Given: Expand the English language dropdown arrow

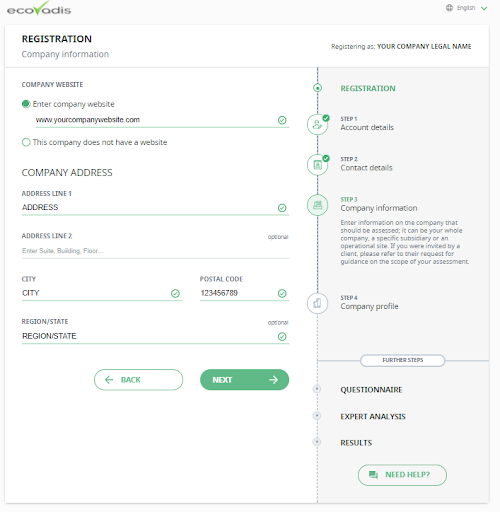Looking at the screenshot, I should (484, 8).
